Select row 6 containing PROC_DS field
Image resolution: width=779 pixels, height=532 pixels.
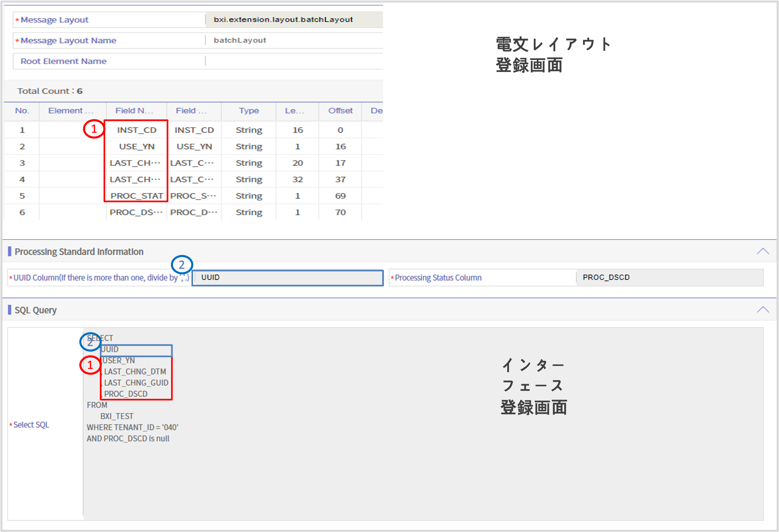136,212
